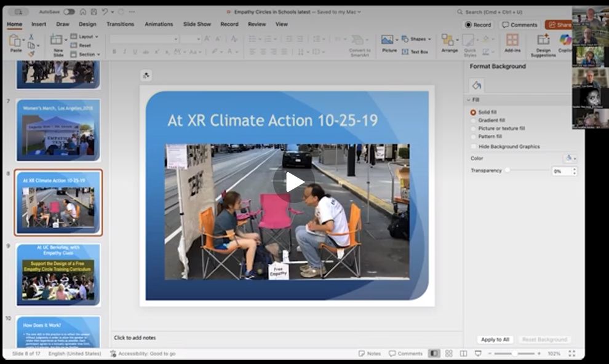Click the Paste clipboard icon

click(15, 40)
